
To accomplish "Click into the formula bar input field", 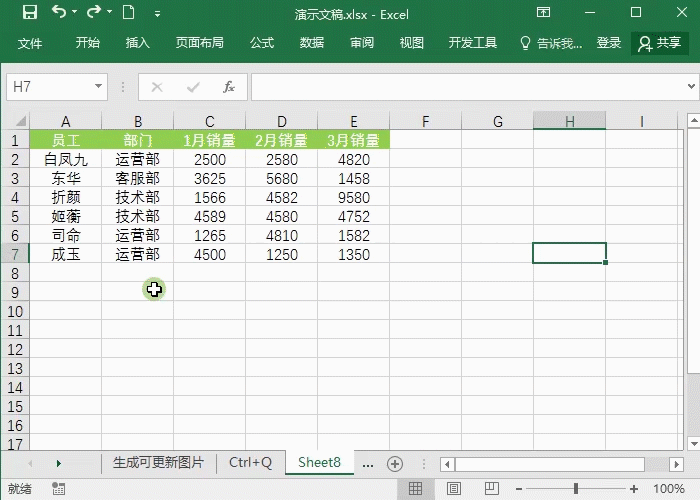I will tap(470, 87).
